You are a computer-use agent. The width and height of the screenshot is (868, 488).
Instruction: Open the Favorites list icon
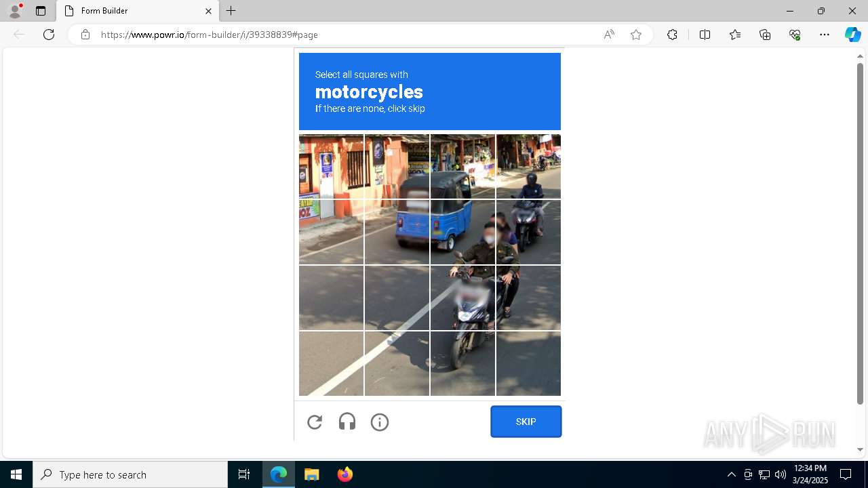pyautogui.click(x=735, y=35)
